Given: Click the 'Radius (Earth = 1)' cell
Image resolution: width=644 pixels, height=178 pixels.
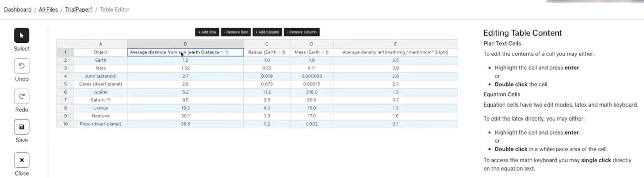Looking at the screenshot, I should (267, 52).
